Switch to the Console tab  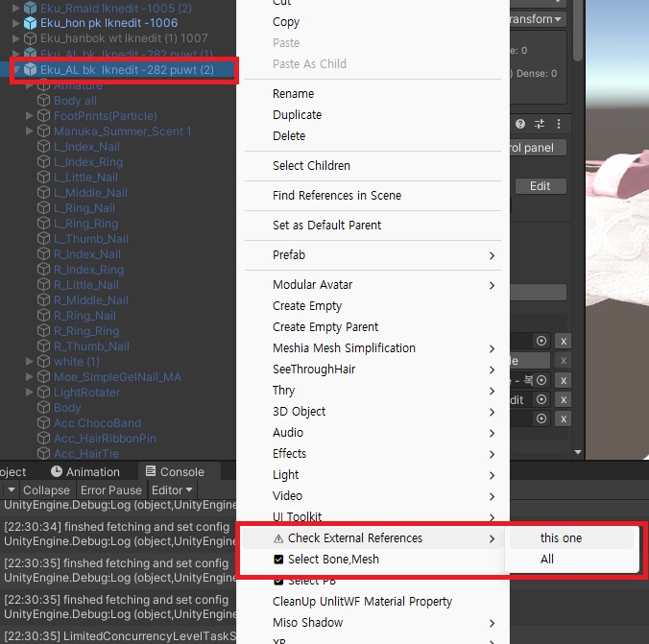tap(180, 471)
